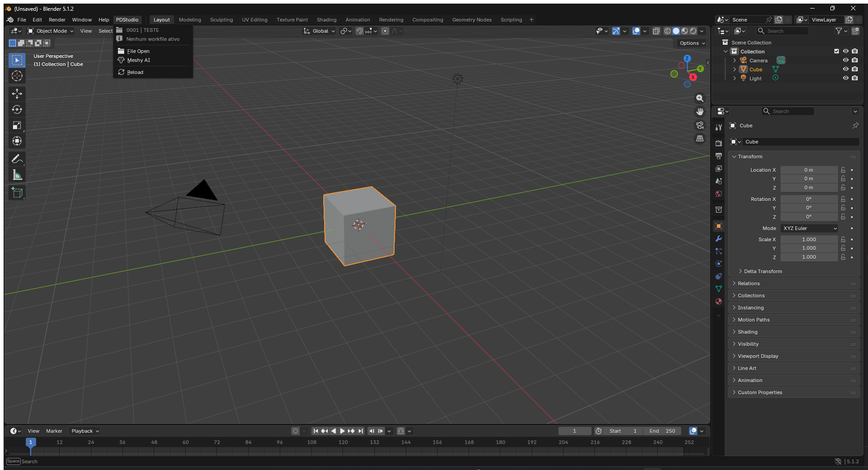Click the End frame 250 field
The height and width of the screenshot is (470, 868).
[662, 431]
